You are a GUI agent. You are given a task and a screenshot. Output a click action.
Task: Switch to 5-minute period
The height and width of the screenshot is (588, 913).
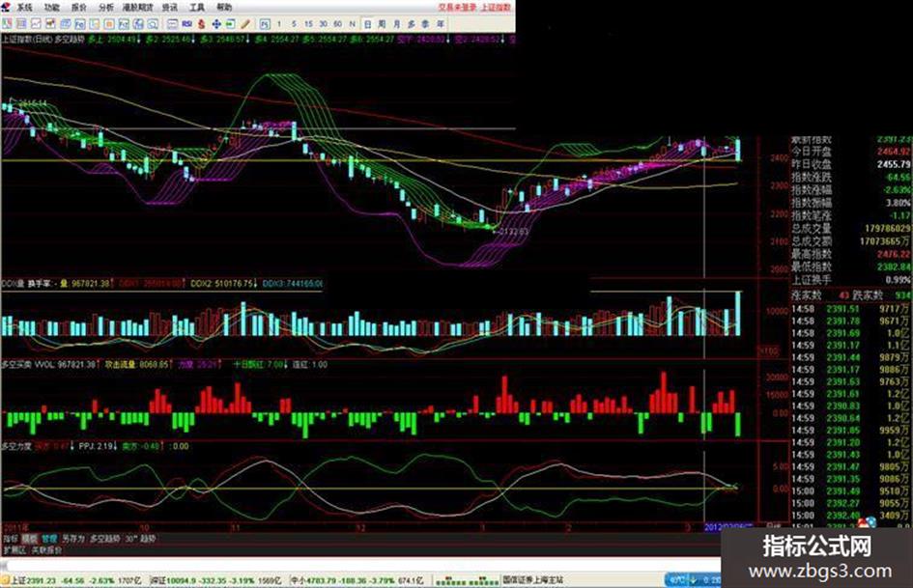pyautogui.click(x=294, y=24)
